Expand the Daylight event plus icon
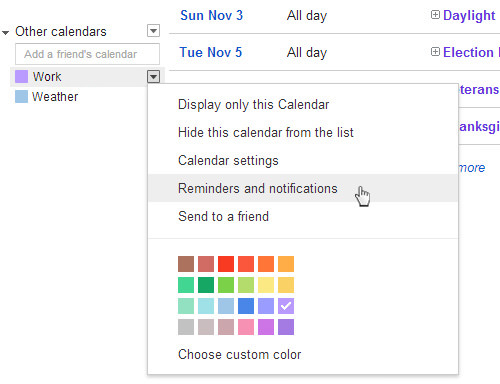The image size is (500, 384). (435, 15)
